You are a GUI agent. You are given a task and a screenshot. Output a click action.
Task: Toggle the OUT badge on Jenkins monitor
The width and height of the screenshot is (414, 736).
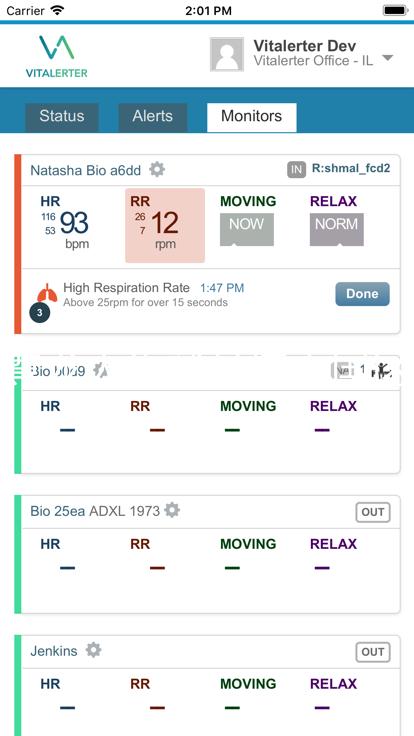373,652
